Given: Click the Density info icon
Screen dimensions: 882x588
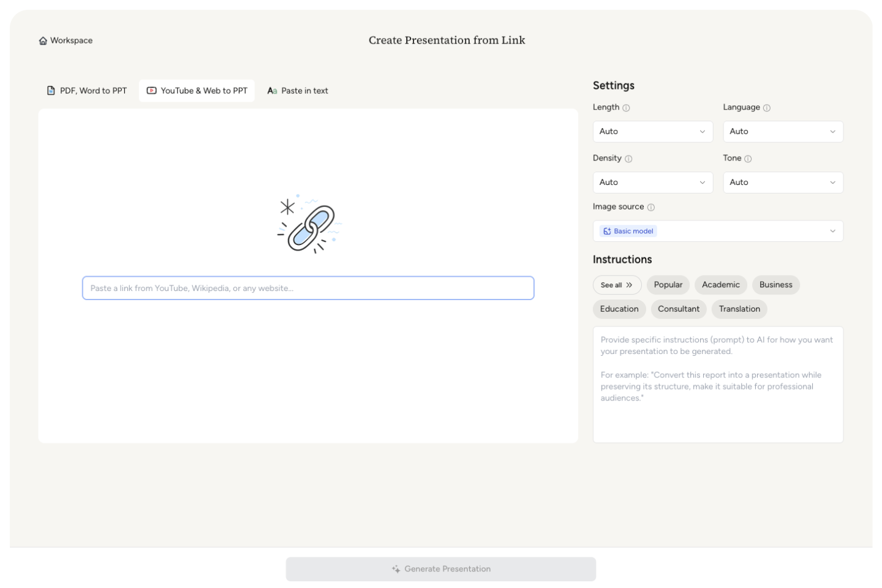Looking at the screenshot, I should (628, 159).
